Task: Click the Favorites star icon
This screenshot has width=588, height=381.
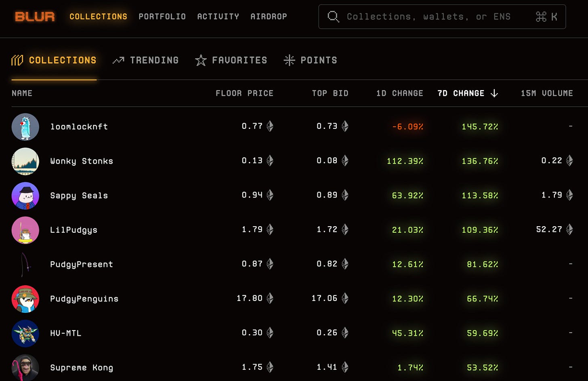Action: tap(201, 61)
